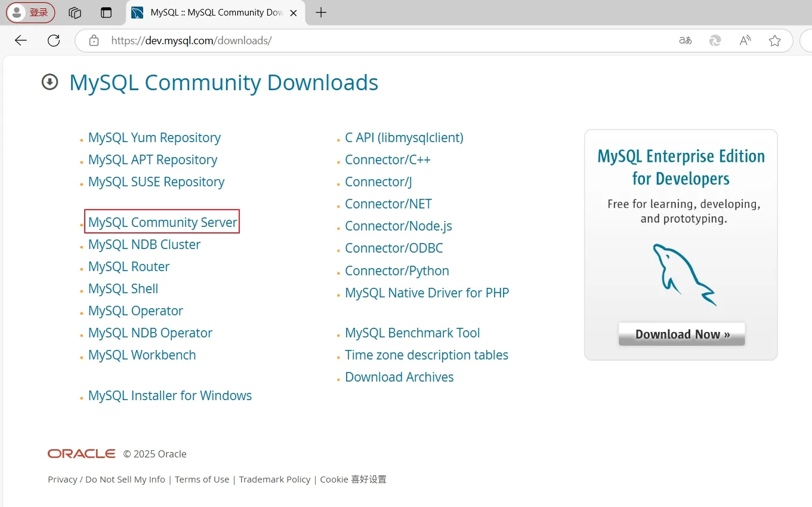Open MySQL Benchmark Tool link
Screen dimensions: 812x507
pyautogui.click(x=412, y=333)
